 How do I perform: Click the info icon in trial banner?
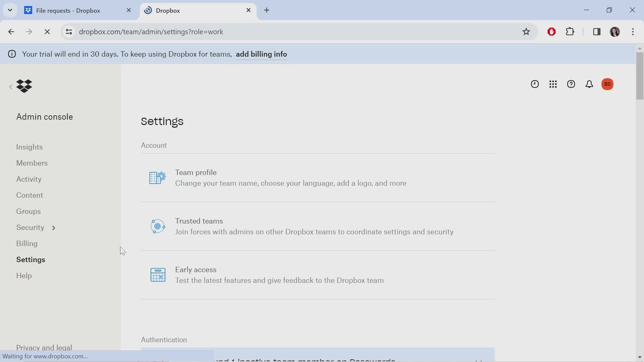(x=12, y=54)
